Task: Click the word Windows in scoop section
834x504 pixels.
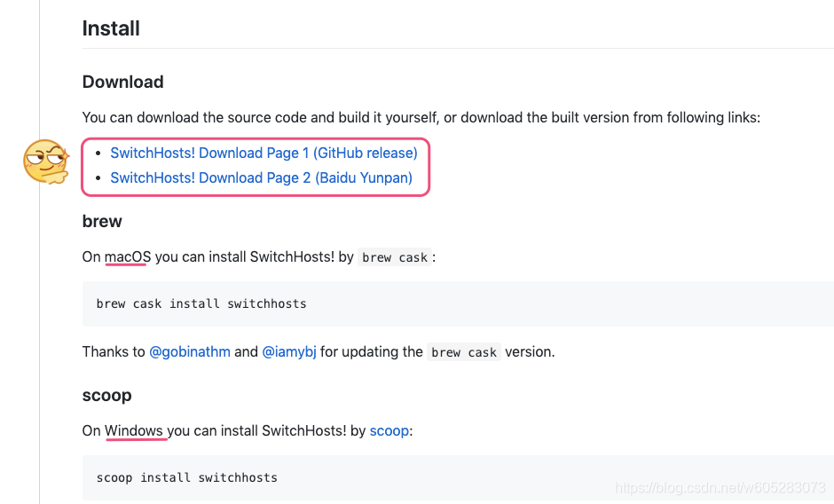Action: (133, 430)
